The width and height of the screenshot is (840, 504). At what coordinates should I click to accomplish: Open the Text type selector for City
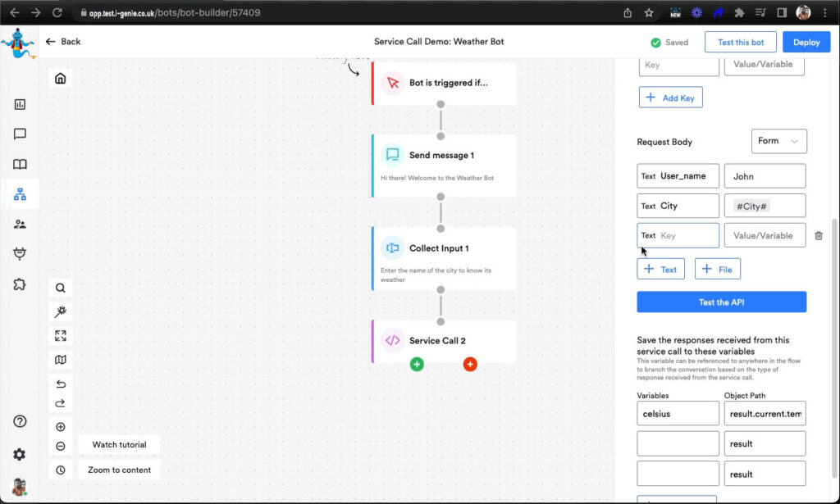tap(648, 207)
